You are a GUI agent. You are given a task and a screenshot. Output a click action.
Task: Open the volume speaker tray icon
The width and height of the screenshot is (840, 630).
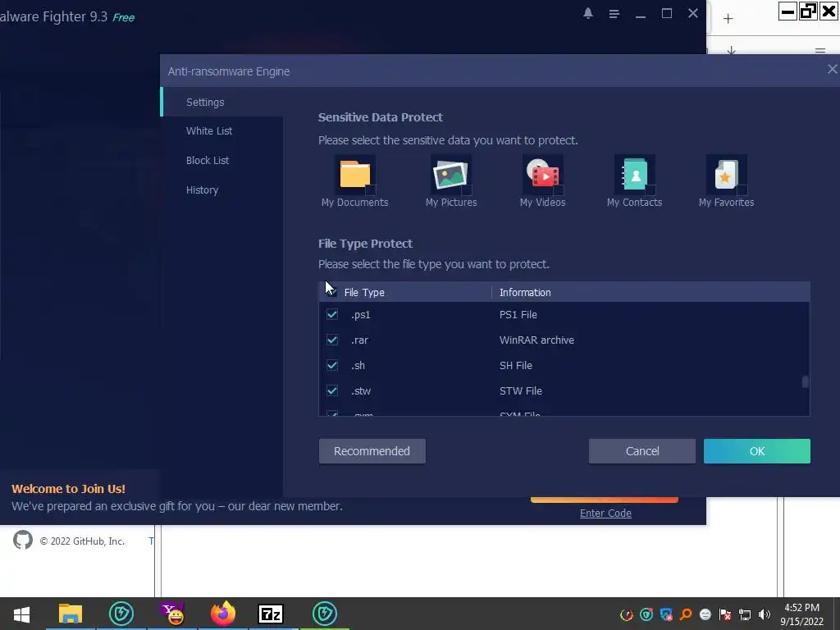tap(765, 614)
